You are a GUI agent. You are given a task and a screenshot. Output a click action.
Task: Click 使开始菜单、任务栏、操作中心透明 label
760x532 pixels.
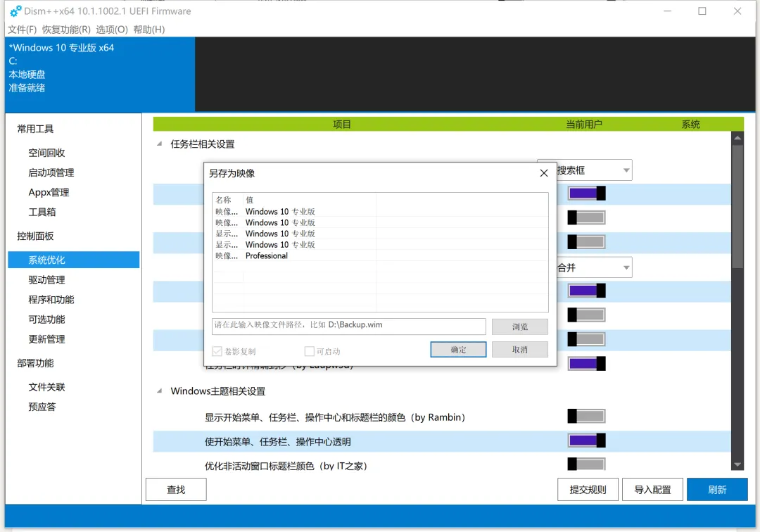click(x=278, y=441)
